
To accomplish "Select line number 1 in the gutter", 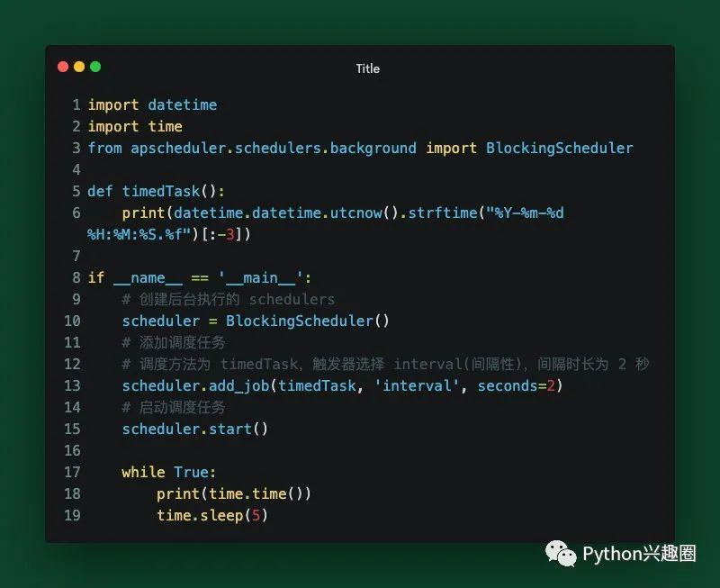I will [76, 104].
